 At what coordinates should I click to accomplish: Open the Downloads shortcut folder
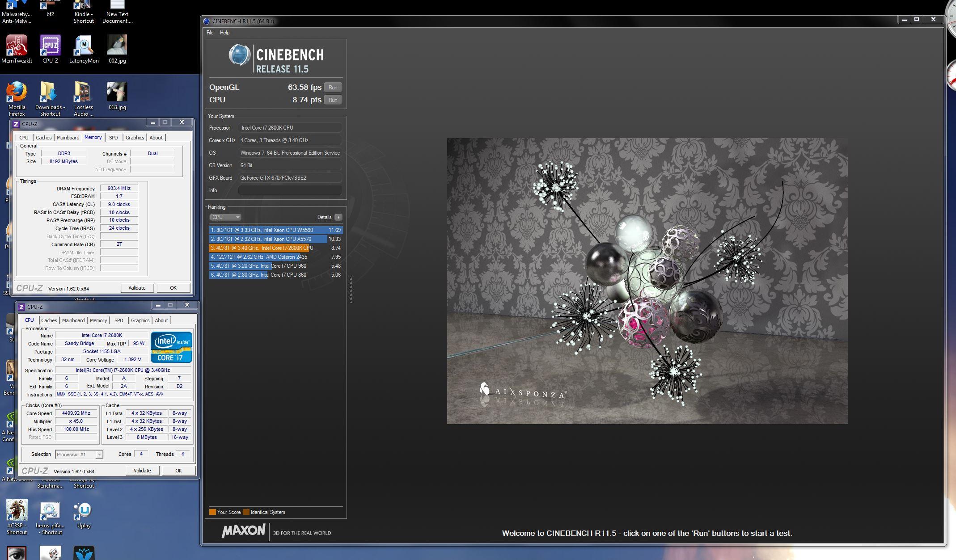pos(50,98)
